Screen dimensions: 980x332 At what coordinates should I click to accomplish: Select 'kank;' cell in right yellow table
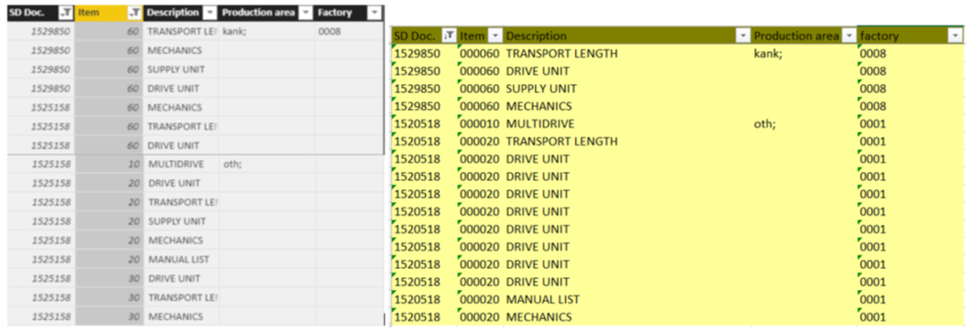pyautogui.click(x=805, y=54)
